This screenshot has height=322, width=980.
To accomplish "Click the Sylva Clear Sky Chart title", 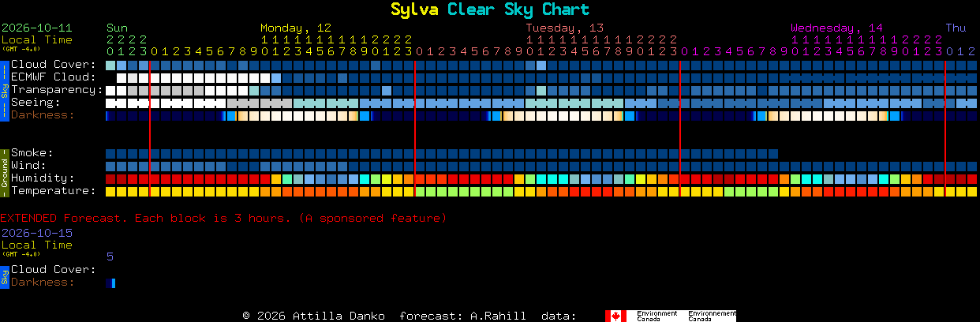I will [490, 9].
